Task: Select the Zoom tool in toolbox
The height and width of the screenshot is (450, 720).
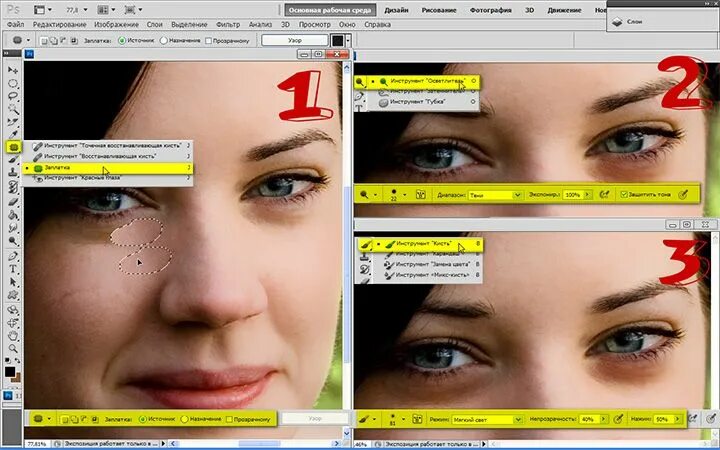Action: click(x=13, y=349)
